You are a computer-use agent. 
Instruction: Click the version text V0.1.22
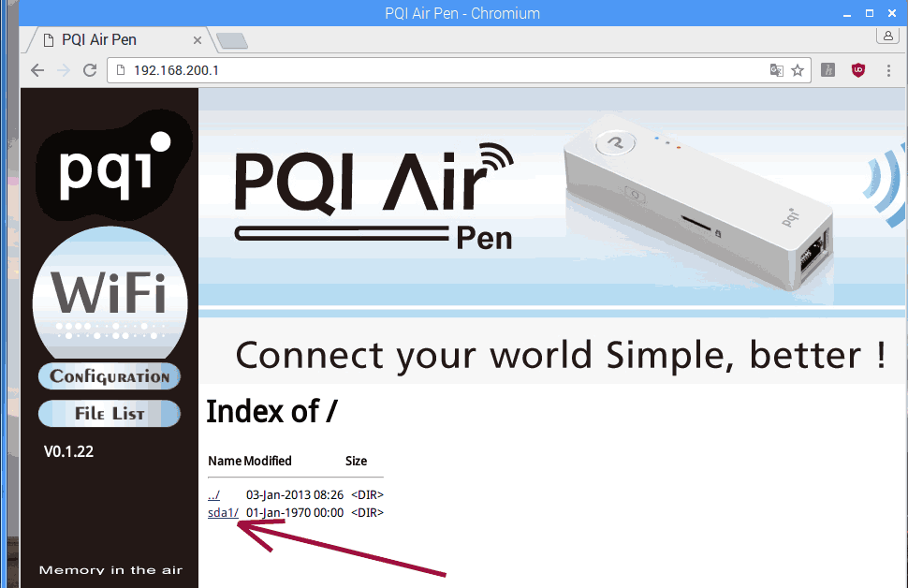(x=69, y=451)
